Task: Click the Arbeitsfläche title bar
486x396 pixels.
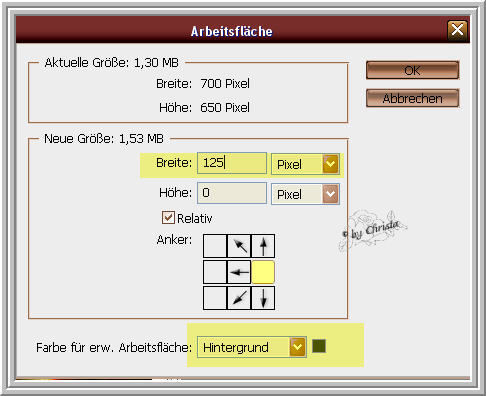Action: [x=231, y=30]
